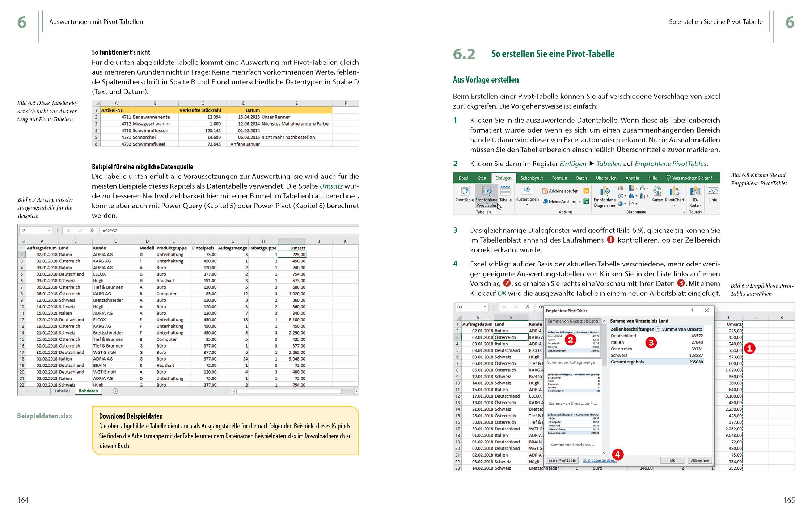This screenshot has height=513, width=812.
Task: Click the suggestion list scroll-down arrow
Action: tap(604, 453)
